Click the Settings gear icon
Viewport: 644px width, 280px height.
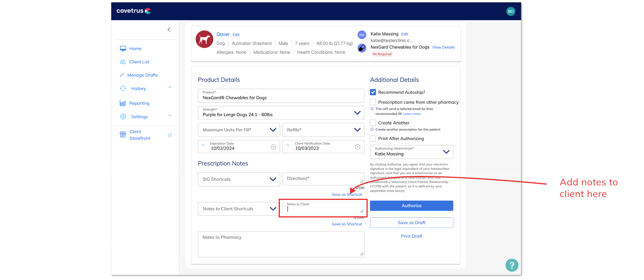tap(123, 116)
